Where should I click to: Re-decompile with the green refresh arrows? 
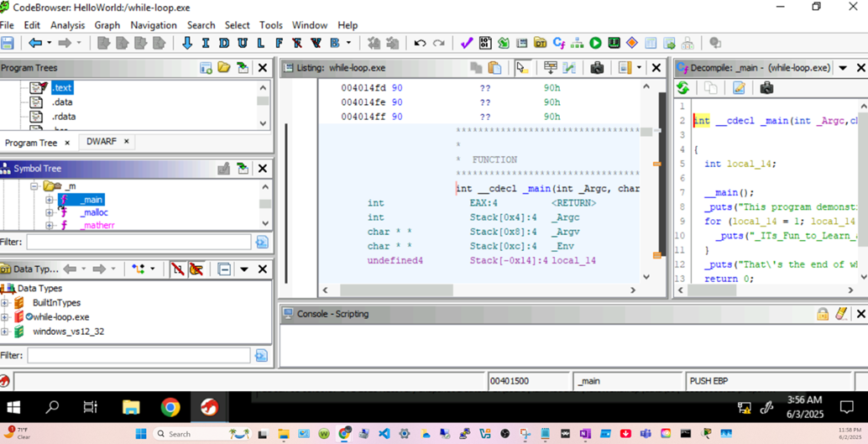tap(682, 87)
